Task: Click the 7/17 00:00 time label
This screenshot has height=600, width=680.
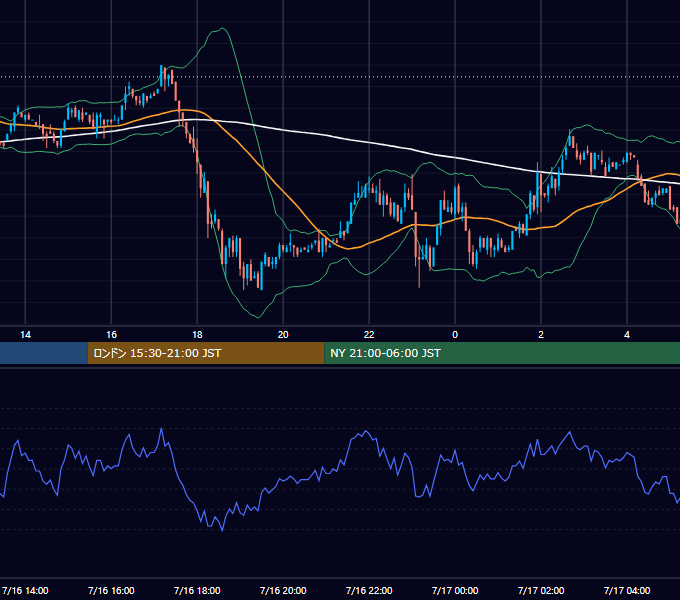Action: (455, 590)
